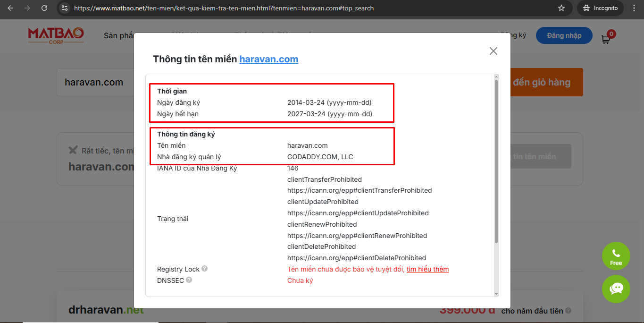Image resolution: width=644 pixels, height=323 pixels.
Task: Click the clientRenewProhibited status line
Action: click(x=322, y=224)
